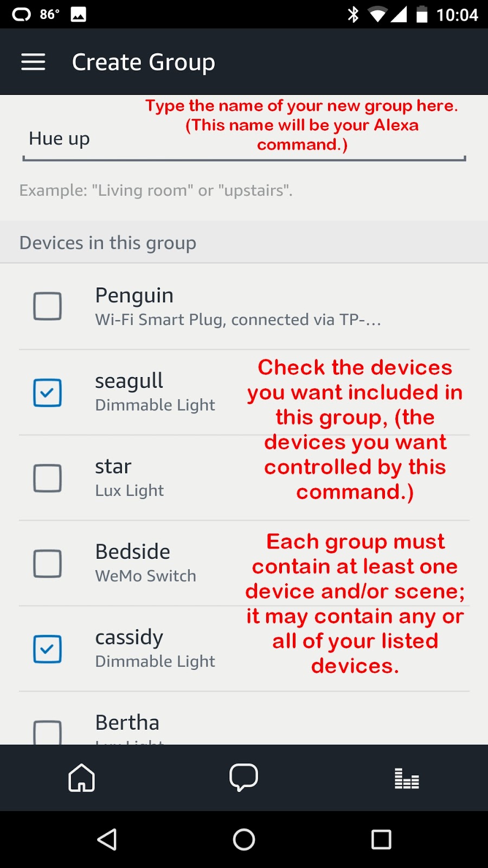Open the navigation drawer menu
This screenshot has height=868, width=488.
point(33,62)
